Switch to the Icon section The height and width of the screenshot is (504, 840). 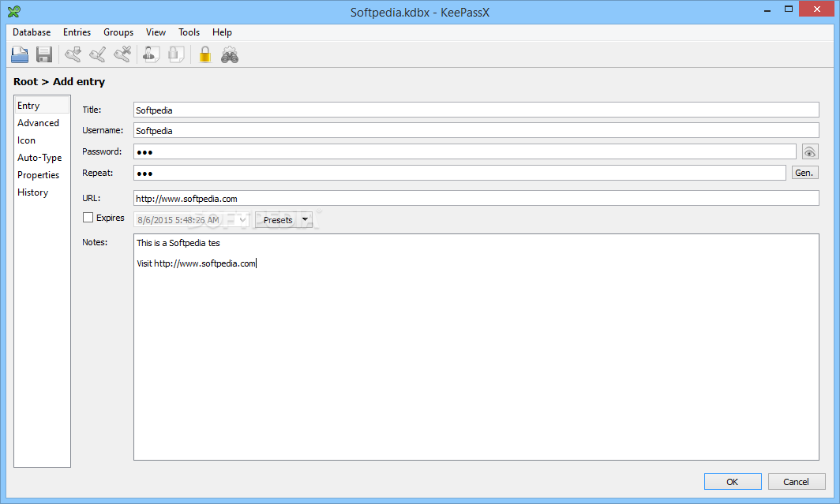coord(42,140)
